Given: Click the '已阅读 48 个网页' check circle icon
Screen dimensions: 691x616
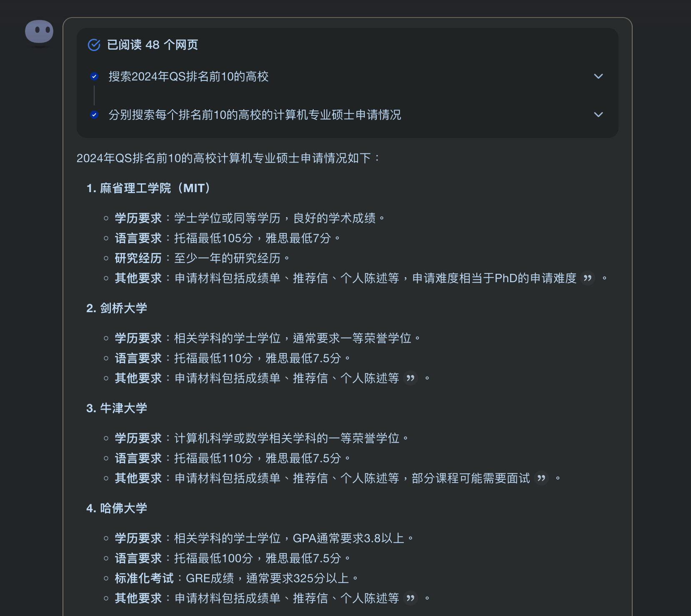Looking at the screenshot, I should (x=94, y=45).
